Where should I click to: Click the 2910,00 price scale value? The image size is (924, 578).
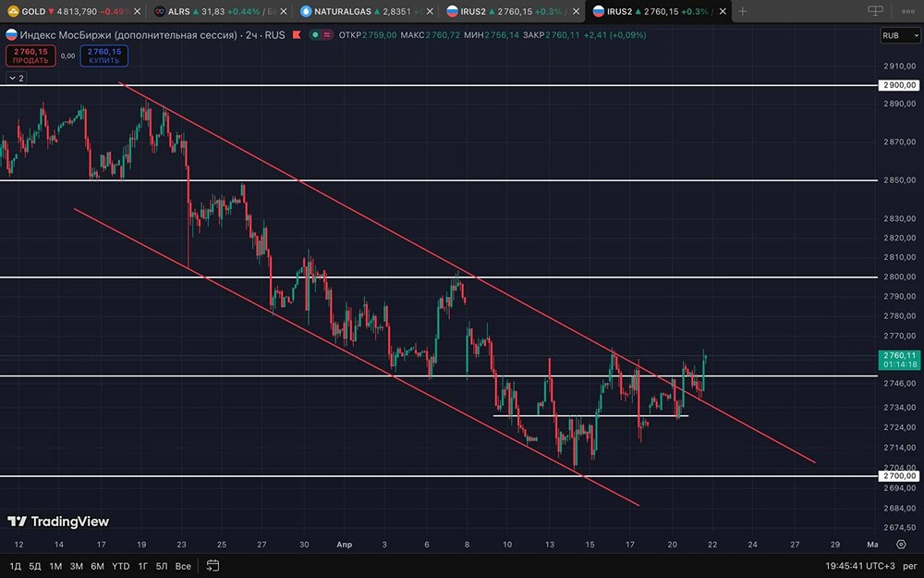coord(899,66)
